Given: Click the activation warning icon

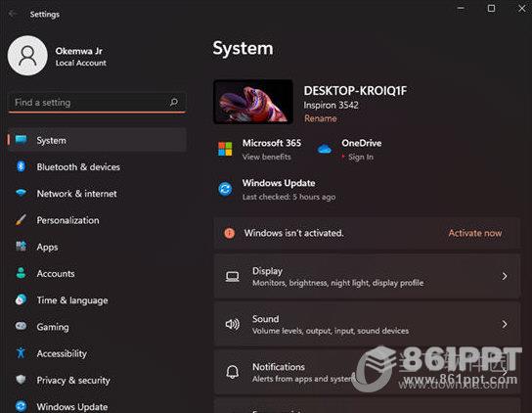Looking at the screenshot, I should click(x=230, y=233).
